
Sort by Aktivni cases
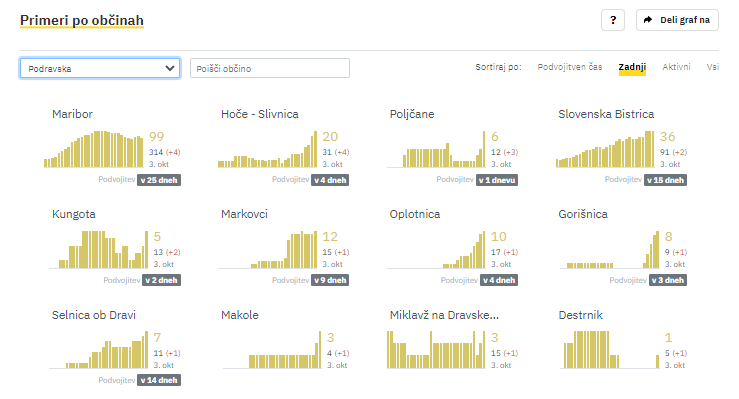[676, 67]
